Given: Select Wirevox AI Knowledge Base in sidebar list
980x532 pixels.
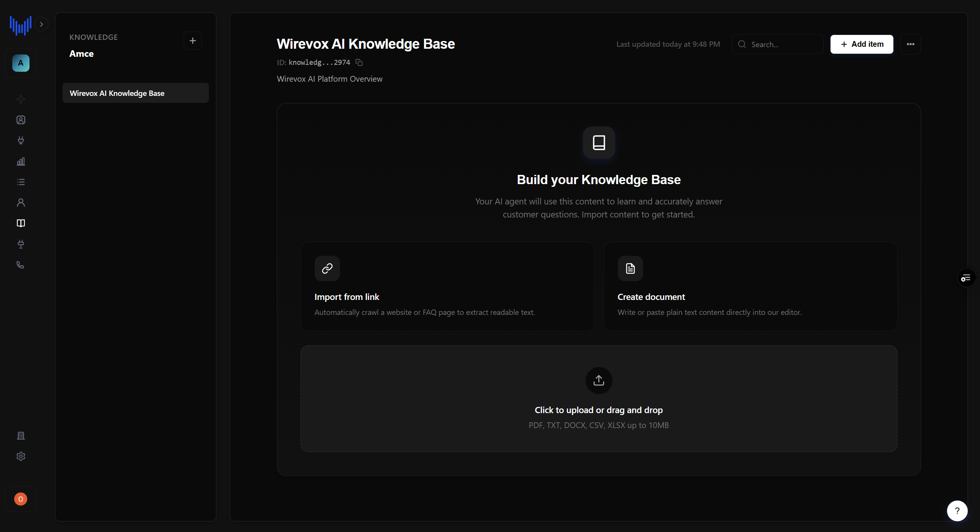Looking at the screenshot, I should 136,93.
